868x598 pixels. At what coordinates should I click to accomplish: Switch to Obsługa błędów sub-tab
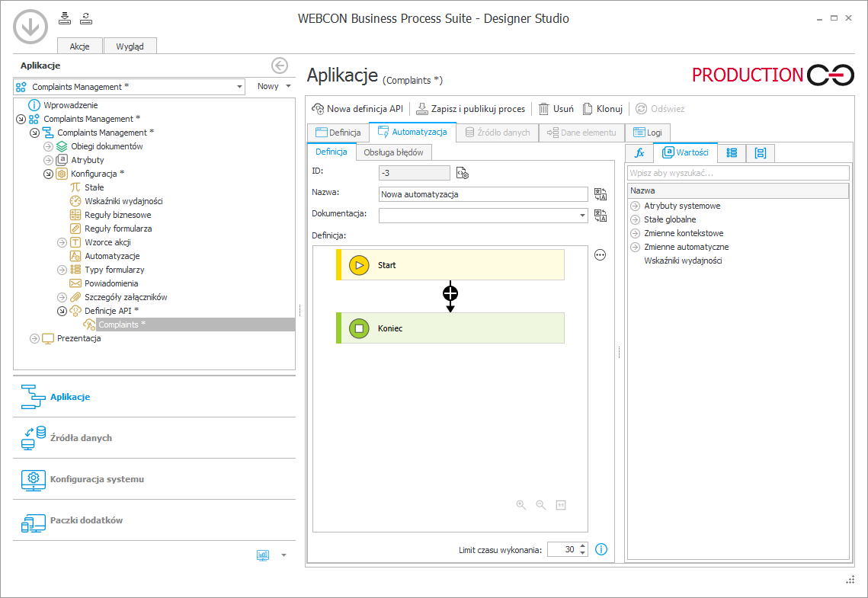[x=393, y=152]
